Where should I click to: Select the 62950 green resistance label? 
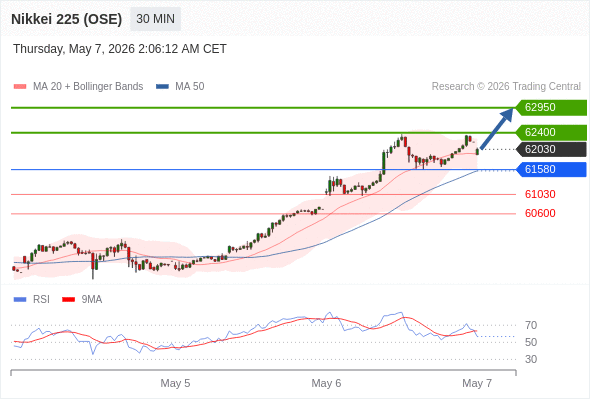tap(551, 108)
